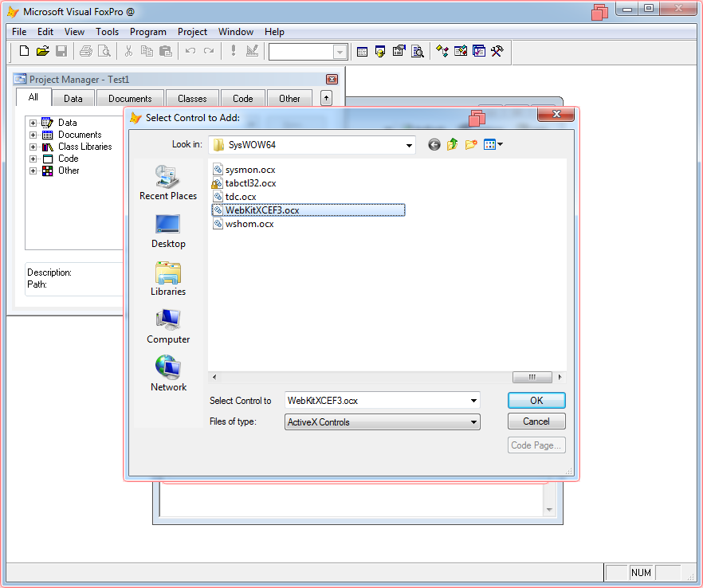Open the View menu

(74, 32)
